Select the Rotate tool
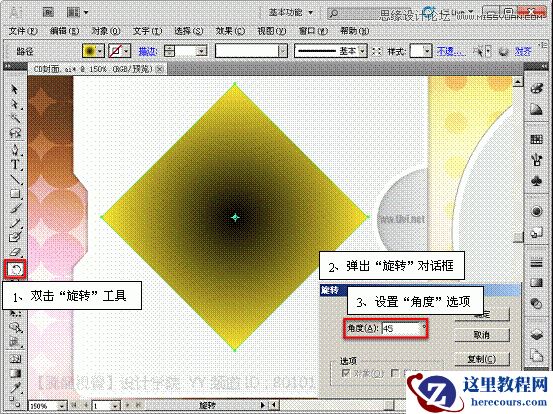 click(15, 270)
